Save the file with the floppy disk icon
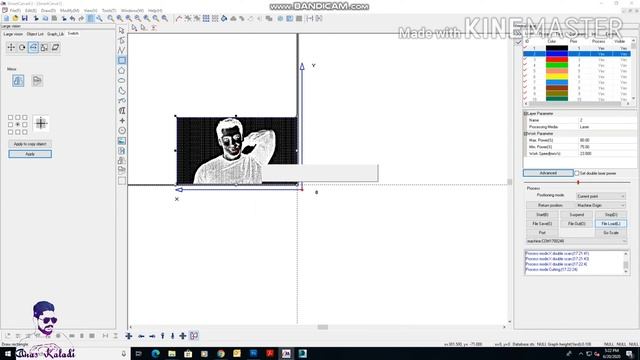 (24, 18)
